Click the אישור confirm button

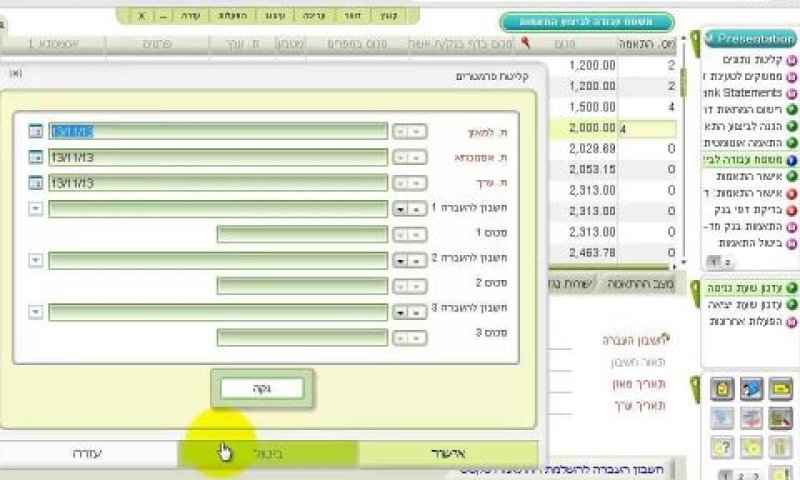point(448,453)
